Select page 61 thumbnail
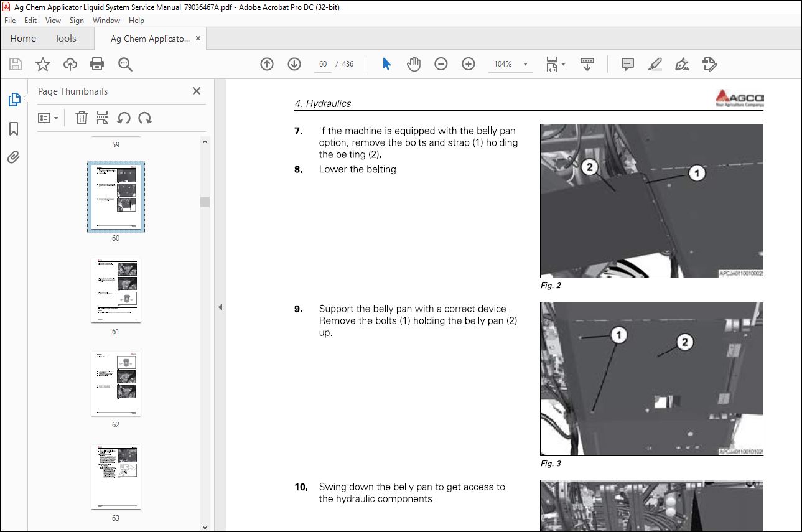This screenshot has width=802, height=532. click(x=116, y=291)
